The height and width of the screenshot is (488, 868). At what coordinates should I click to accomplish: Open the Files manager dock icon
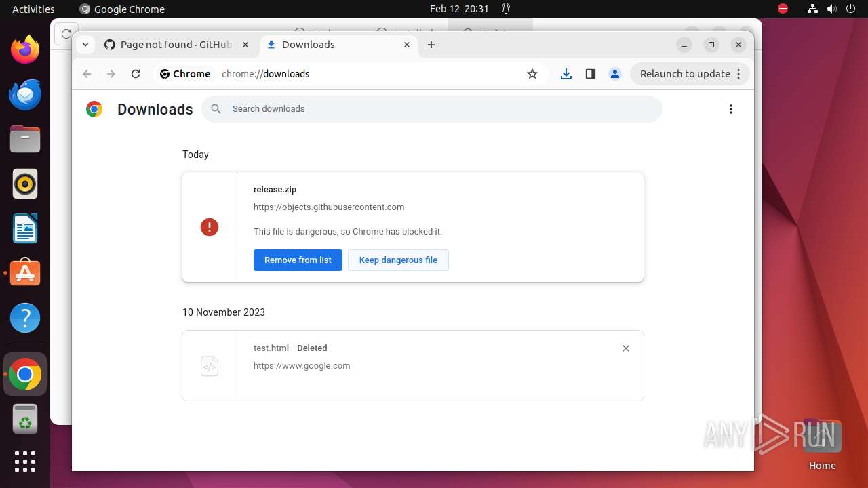[25, 139]
